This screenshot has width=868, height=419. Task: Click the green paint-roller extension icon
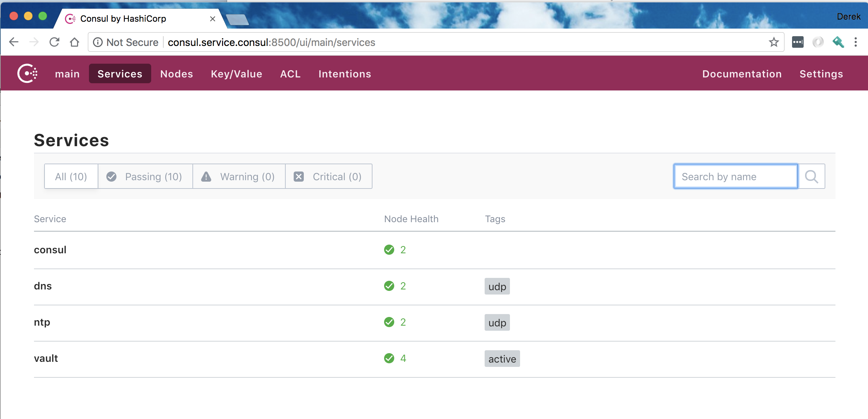pyautogui.click(x=838, y=42)
